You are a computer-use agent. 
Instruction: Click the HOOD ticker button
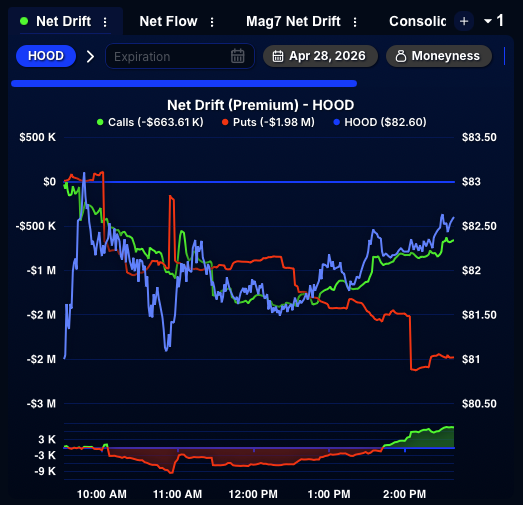pyautogui.click(x=46, y=56)
